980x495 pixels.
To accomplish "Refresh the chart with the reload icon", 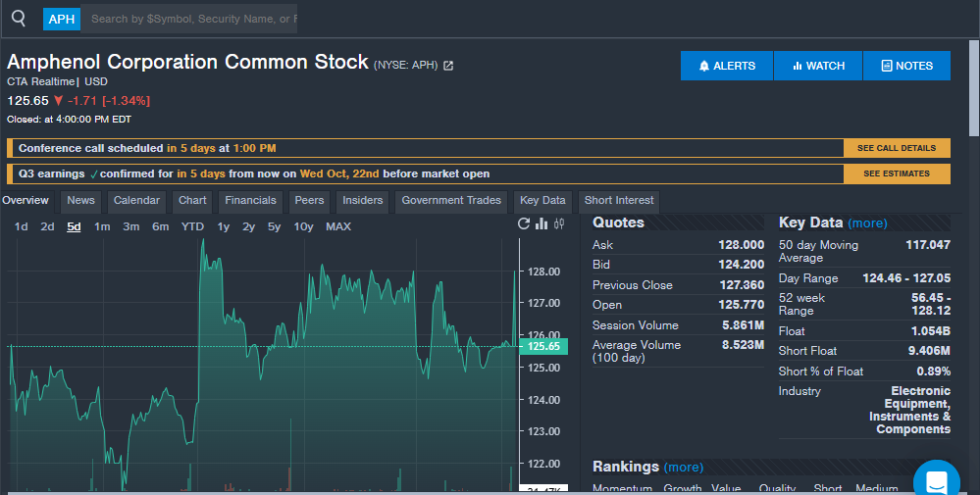I will click(x=524, y=223).
